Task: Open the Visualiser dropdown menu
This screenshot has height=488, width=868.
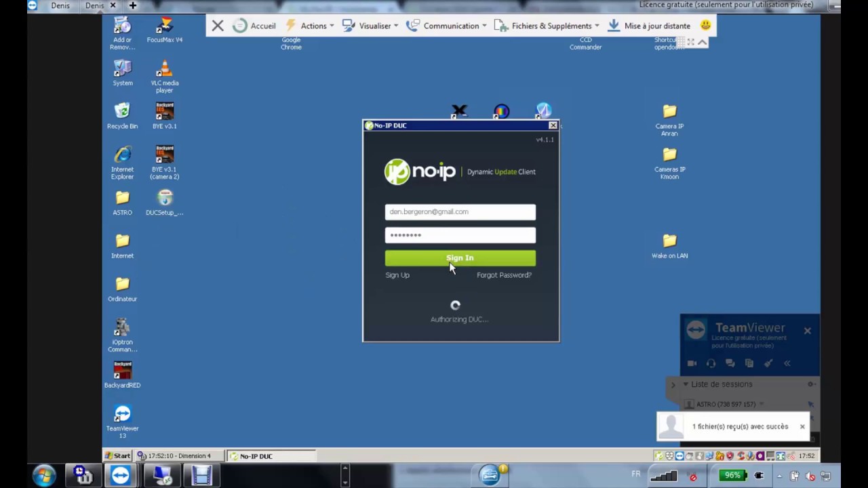Action: click(370, 26)
